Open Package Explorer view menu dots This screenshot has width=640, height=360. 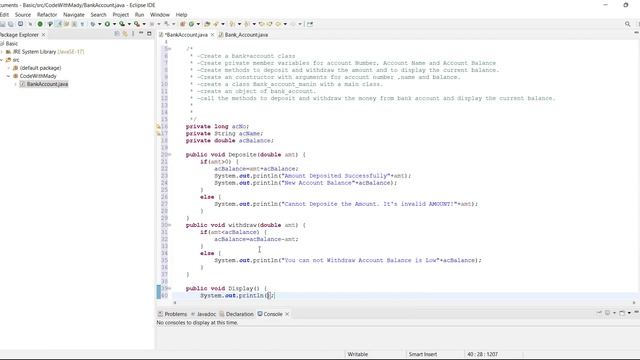point(133,33)
